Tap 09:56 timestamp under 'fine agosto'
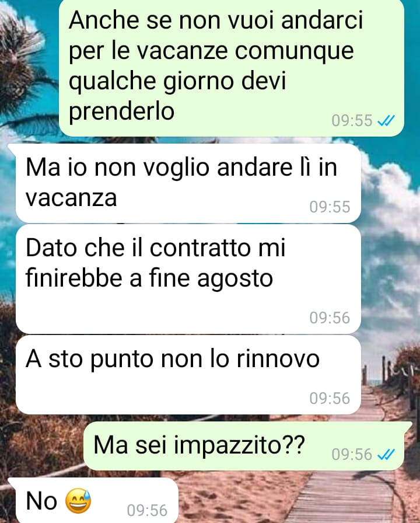Image resolution: width=420 pixels, height=523 pixels. pyautogui.click(x=330, y=318)
